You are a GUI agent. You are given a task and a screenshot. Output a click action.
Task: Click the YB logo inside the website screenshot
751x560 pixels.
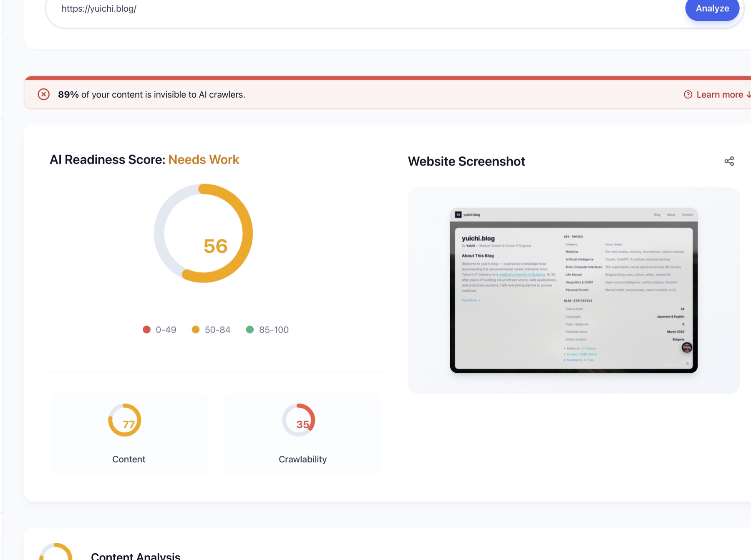coord(458,214)
